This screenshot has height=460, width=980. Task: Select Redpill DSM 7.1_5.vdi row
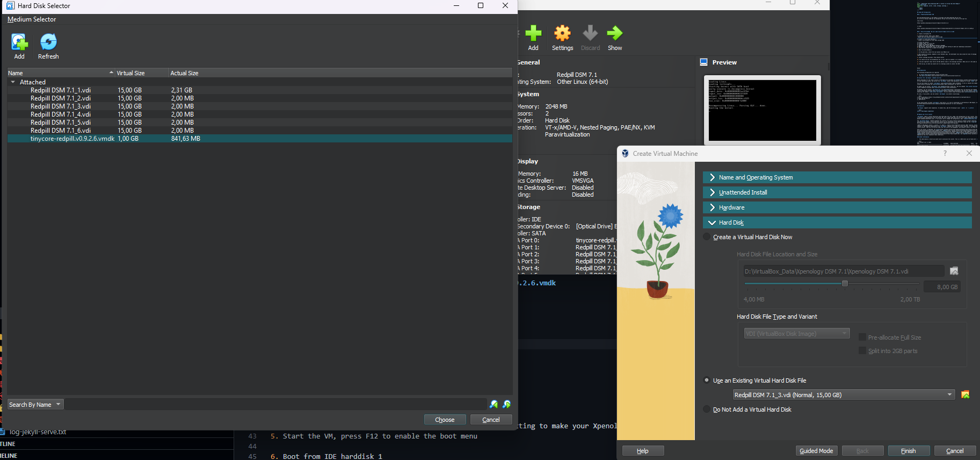click(x=260, y=123)
